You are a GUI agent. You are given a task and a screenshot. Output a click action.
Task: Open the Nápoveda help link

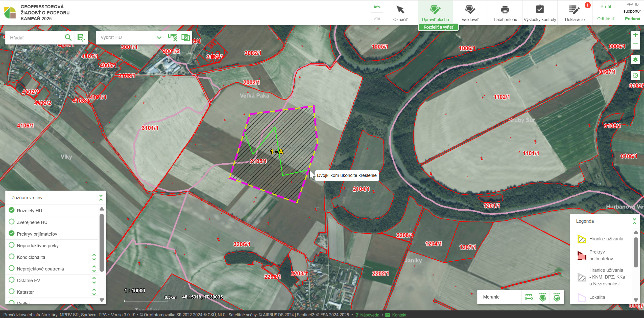coord(369,315)
